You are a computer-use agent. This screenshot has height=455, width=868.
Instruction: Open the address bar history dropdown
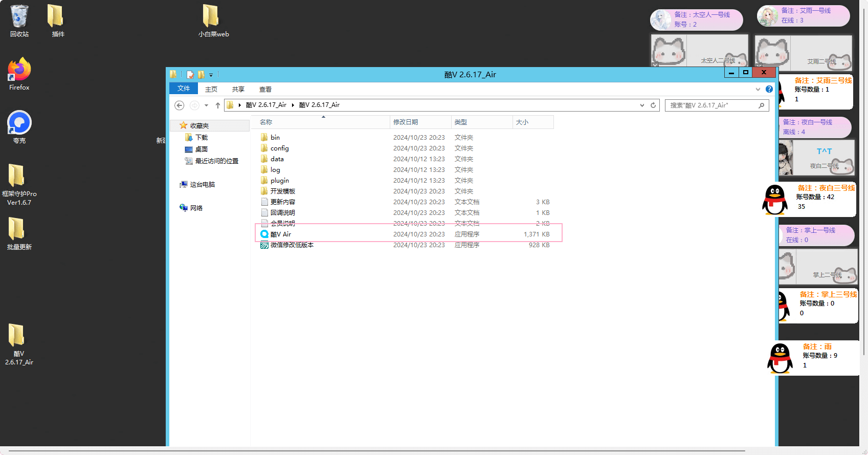point(642,105)
